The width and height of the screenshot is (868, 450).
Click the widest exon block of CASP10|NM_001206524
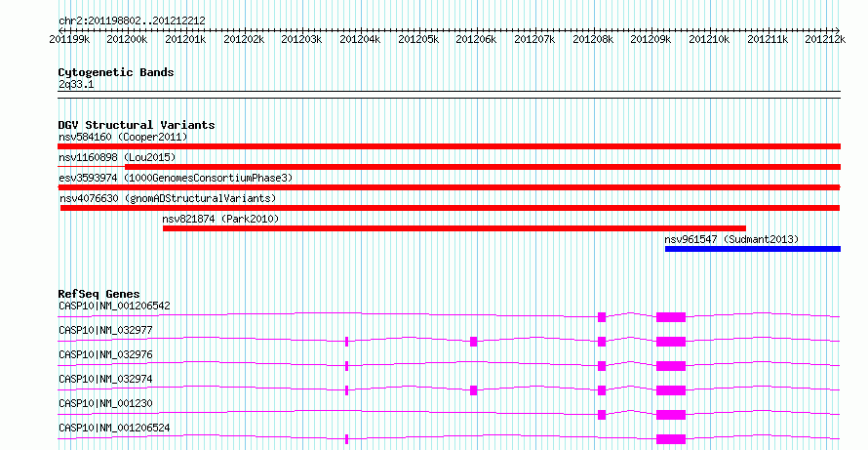671,439
